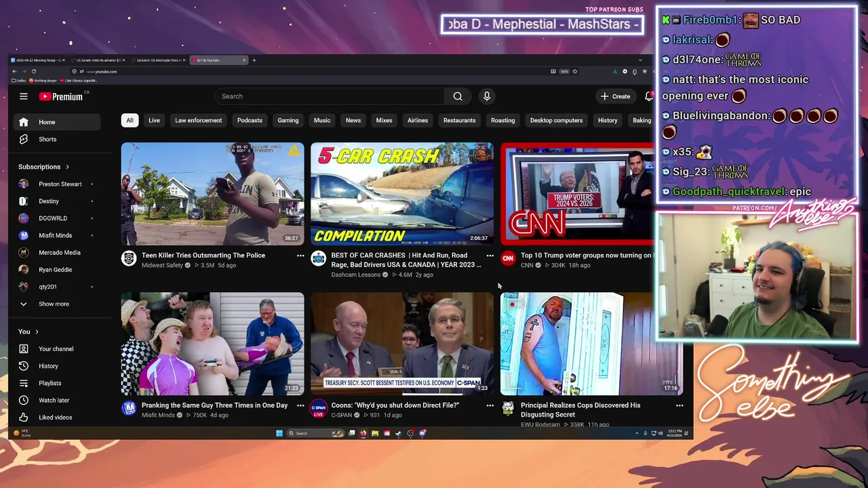Select the Live filter chip
This screenshot has width=868, height=488.
[154, 120]
